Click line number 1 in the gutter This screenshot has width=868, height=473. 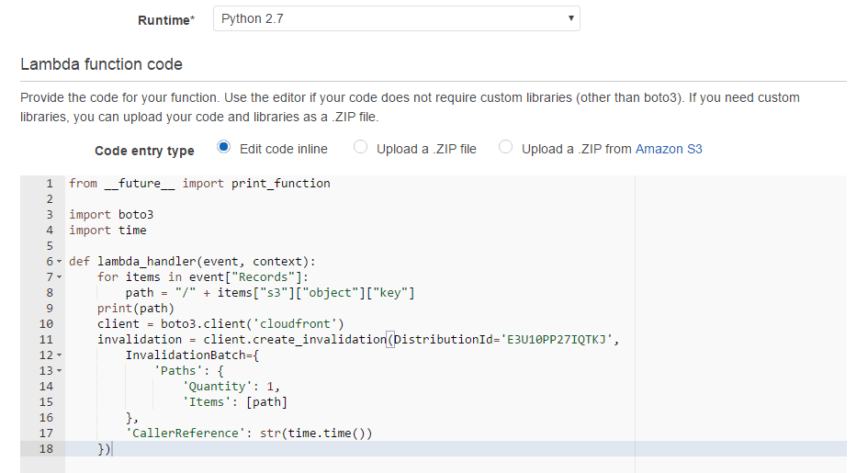point(50,184)
